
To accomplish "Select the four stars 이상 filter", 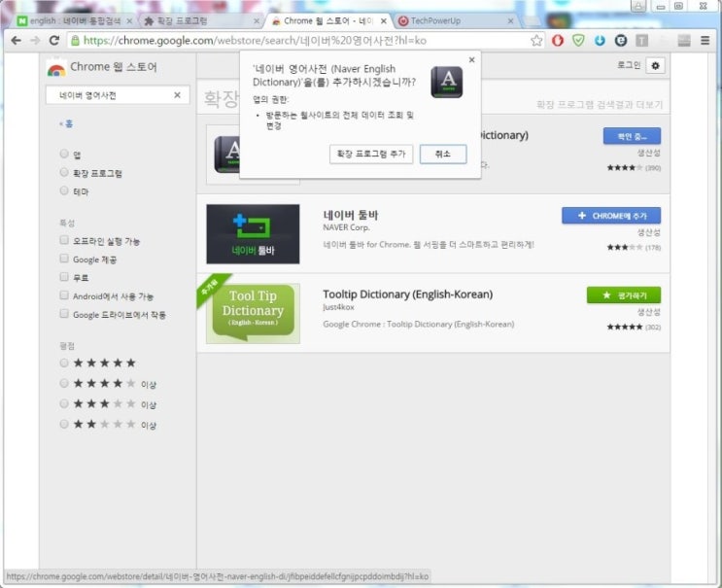I will coord(64,383).
